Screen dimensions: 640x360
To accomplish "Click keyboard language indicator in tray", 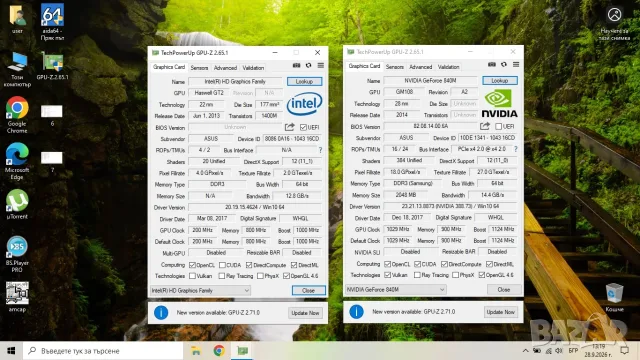I will click(x=573, y=351).
